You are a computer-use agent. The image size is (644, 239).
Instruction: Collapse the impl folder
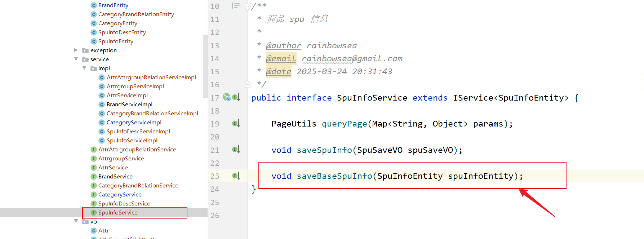(x=84, y=68)
